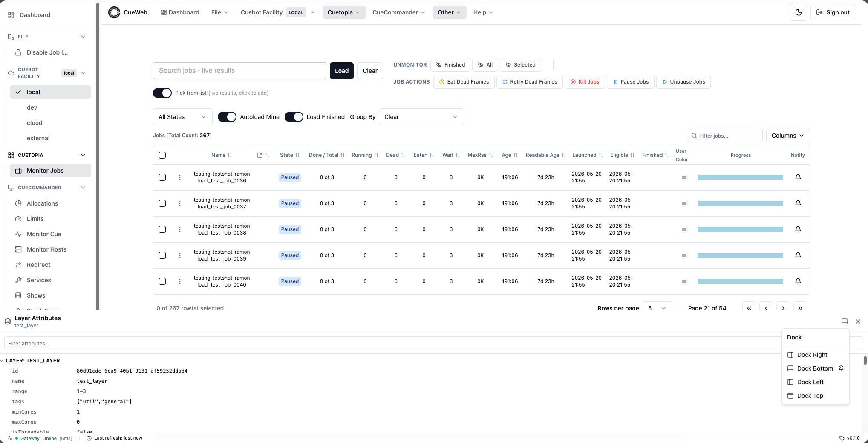The width and height of the screenshot is (868, 443).
Task: Check the box for load_test_job_0039
Action: (x=162, y=255)
